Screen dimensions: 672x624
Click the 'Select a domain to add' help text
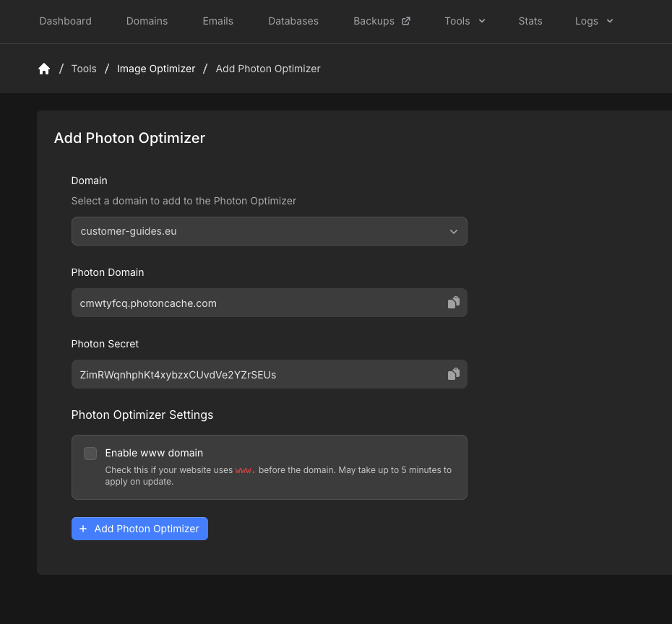pos(184,201)
